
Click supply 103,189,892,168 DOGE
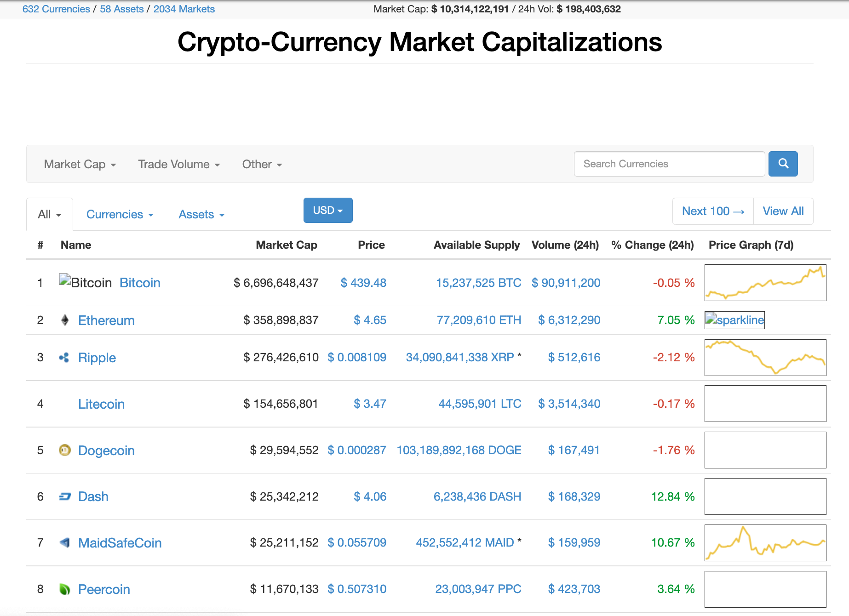(x=459, y=450)
